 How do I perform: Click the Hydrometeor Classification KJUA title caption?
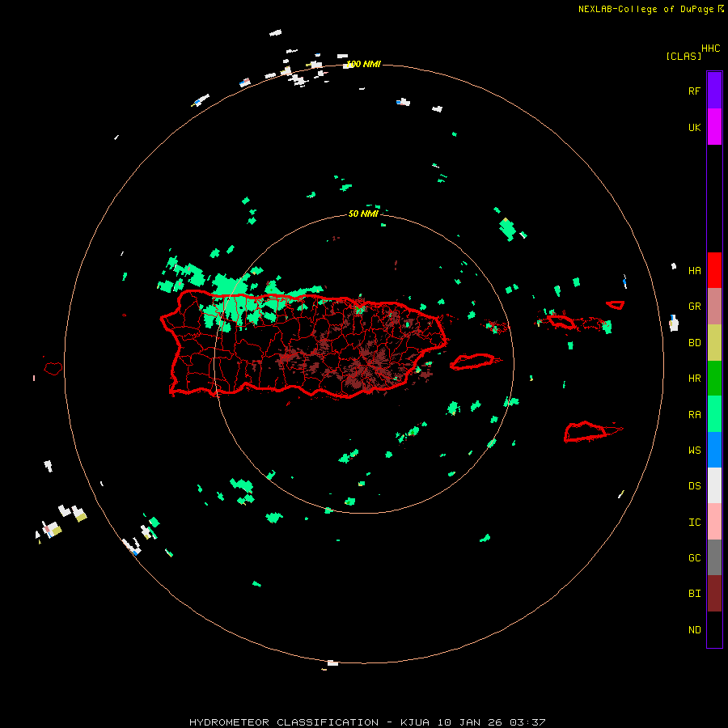[367, 722]
